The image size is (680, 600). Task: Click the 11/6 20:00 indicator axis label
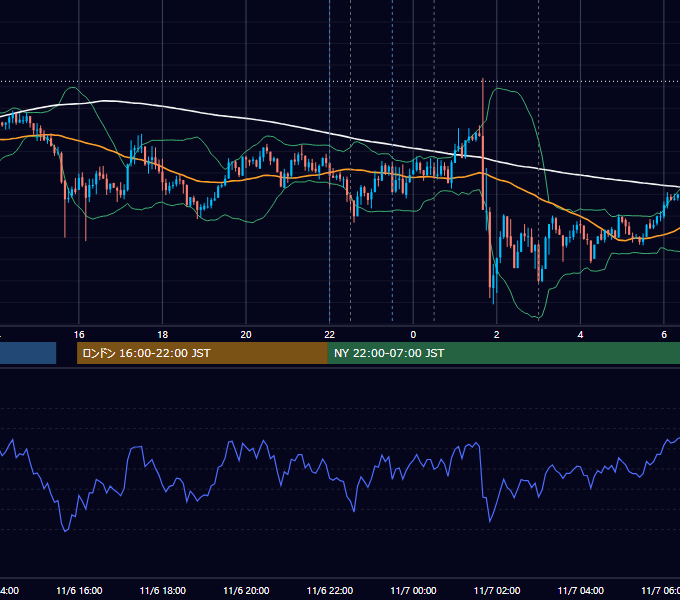click(x=246, y=590)
